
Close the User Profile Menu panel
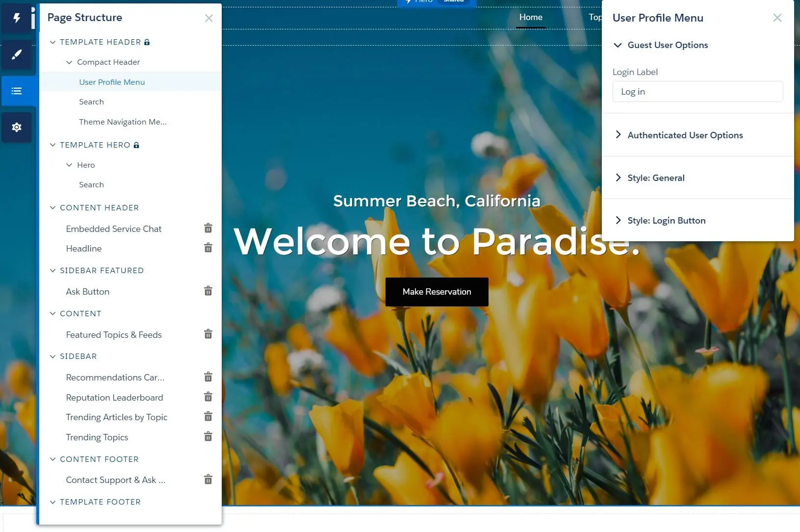click(777, 18)
